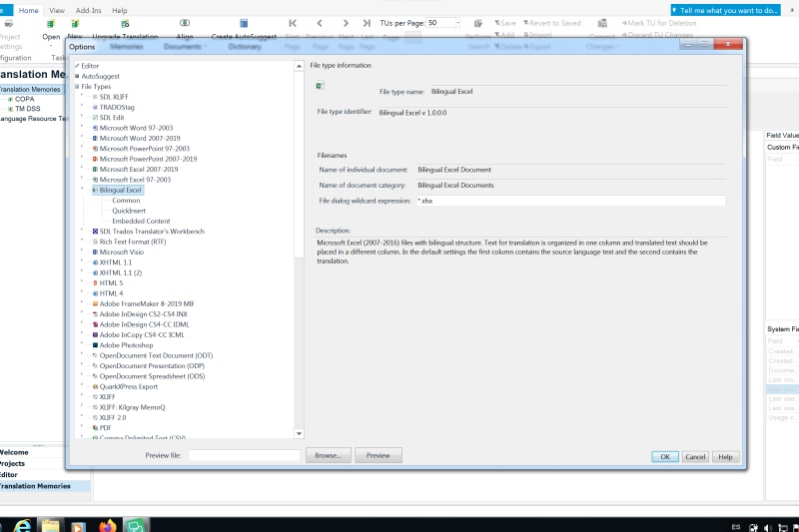Click the Microsoft Word 97-2003 icon

[95, 128]
